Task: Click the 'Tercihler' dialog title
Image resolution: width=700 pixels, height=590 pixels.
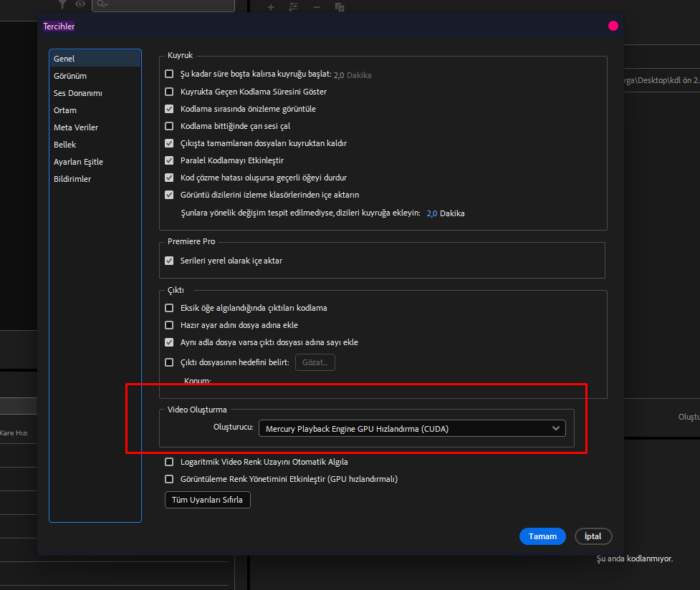Action: point(59,26)
